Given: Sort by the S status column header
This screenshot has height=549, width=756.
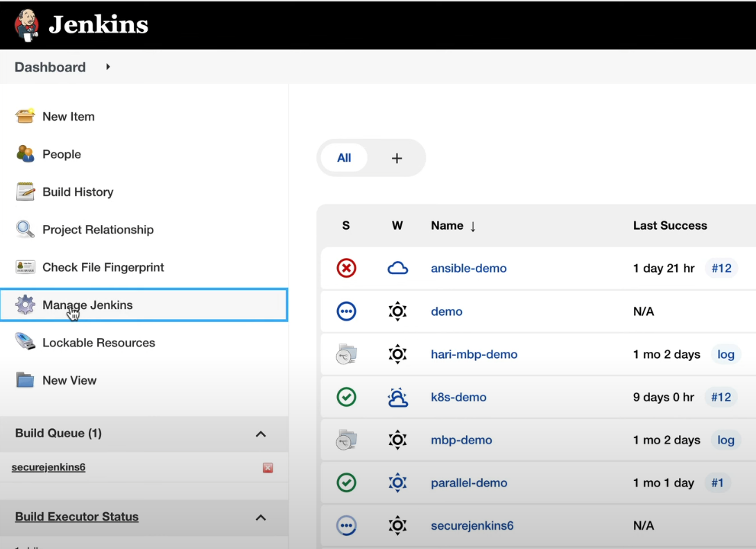Looking at the screenshot, I should 345,226.
